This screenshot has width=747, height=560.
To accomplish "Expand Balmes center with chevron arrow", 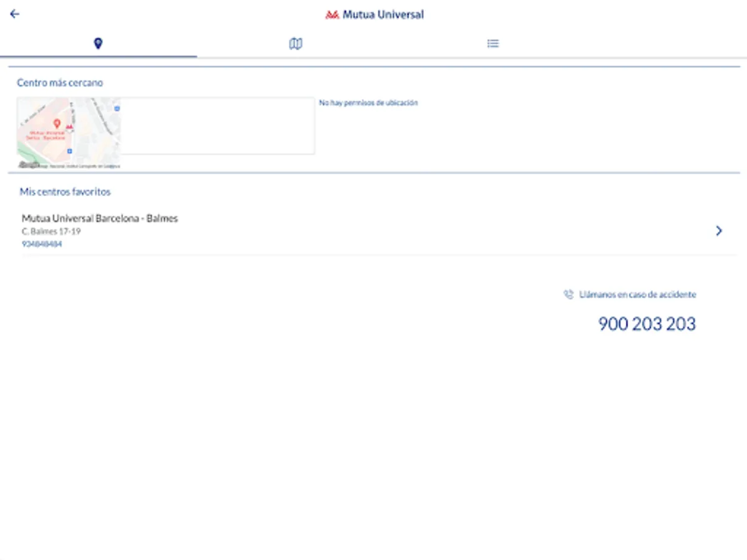I will [719, 231].
